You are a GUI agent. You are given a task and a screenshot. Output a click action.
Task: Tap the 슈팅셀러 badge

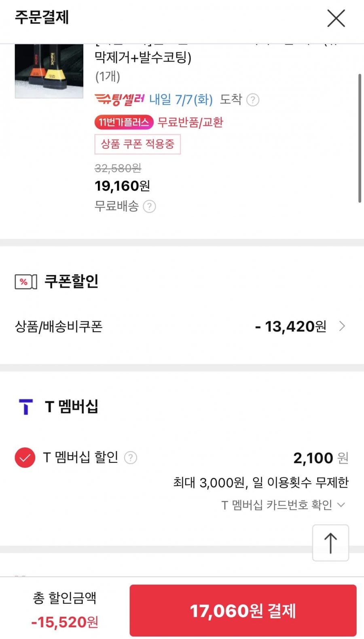tap(119, 99)
